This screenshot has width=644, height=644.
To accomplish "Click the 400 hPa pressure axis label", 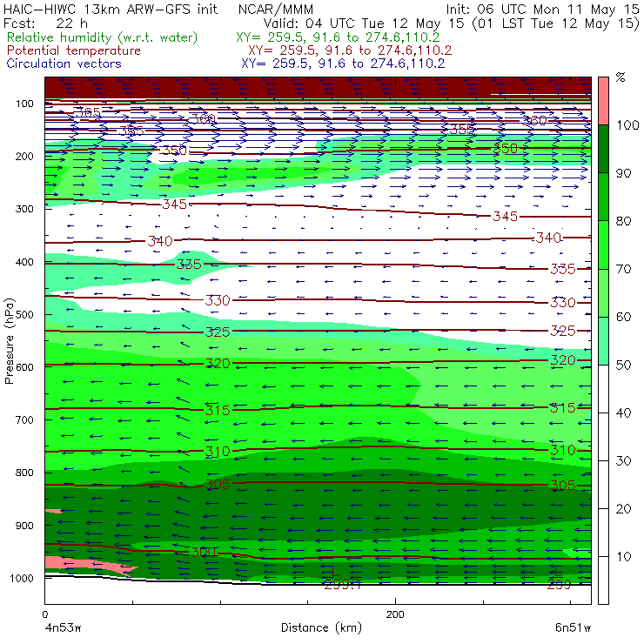I will click(24, 262).
